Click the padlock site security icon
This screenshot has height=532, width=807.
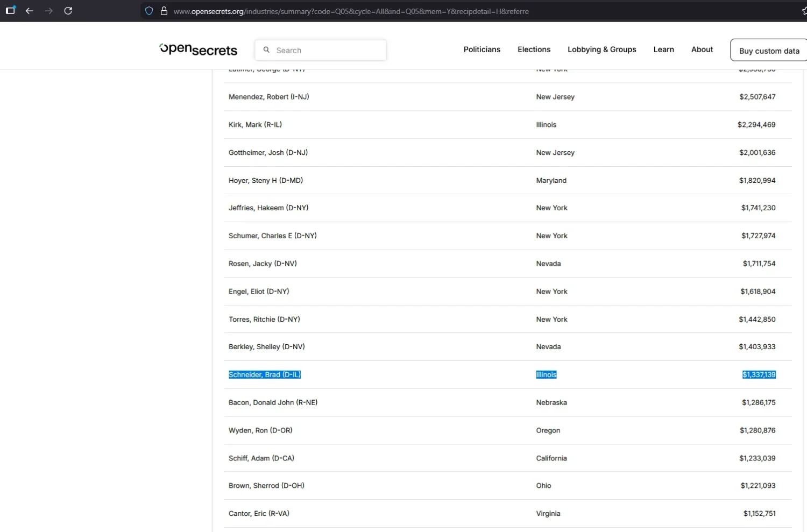[x=164, y=11]
